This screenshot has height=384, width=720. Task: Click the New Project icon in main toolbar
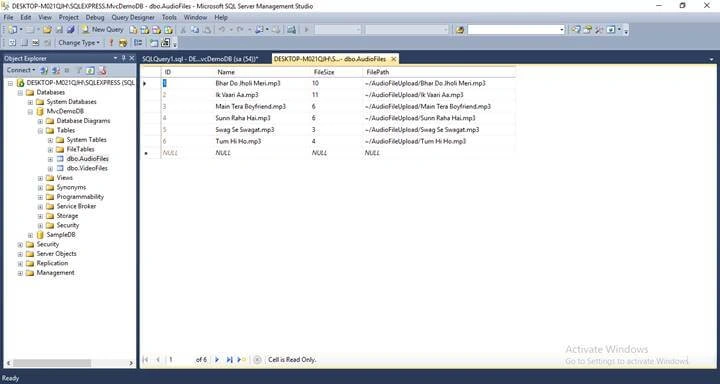pos(12,29)
